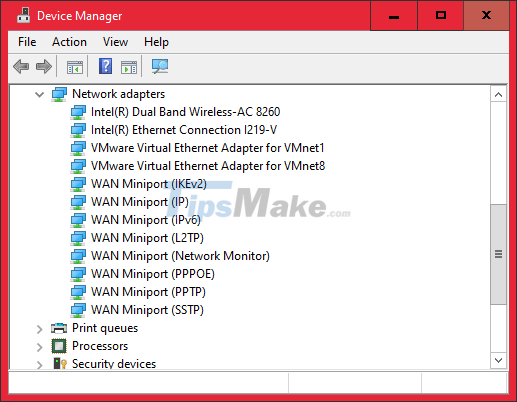This screenshot has height=402, width=517.
Task: Click the Print queues printer icon
Action: coord(59,328)
